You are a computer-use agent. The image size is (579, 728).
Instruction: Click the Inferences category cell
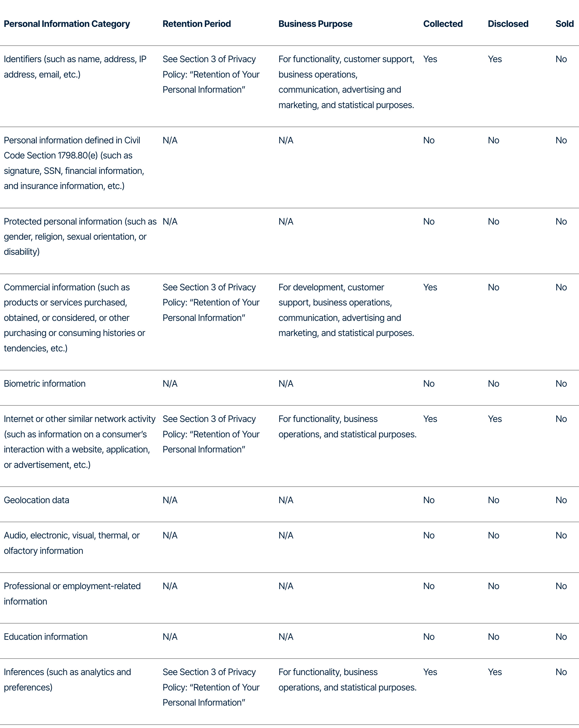pos(67,679)
